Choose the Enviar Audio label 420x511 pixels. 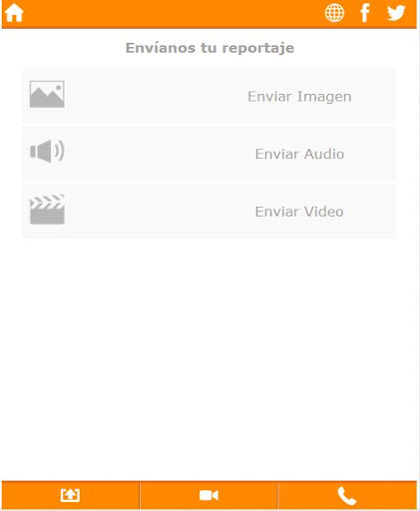point(299,154)
